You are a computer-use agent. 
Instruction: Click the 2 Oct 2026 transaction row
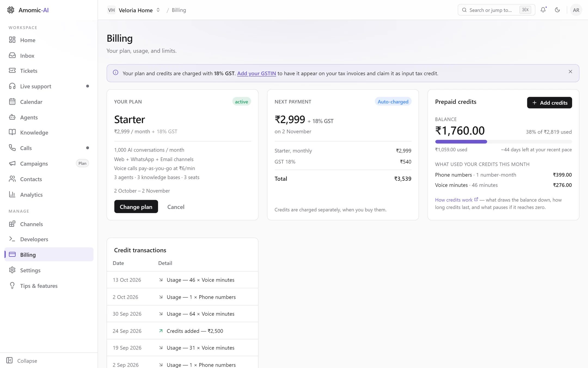[182, 297]
